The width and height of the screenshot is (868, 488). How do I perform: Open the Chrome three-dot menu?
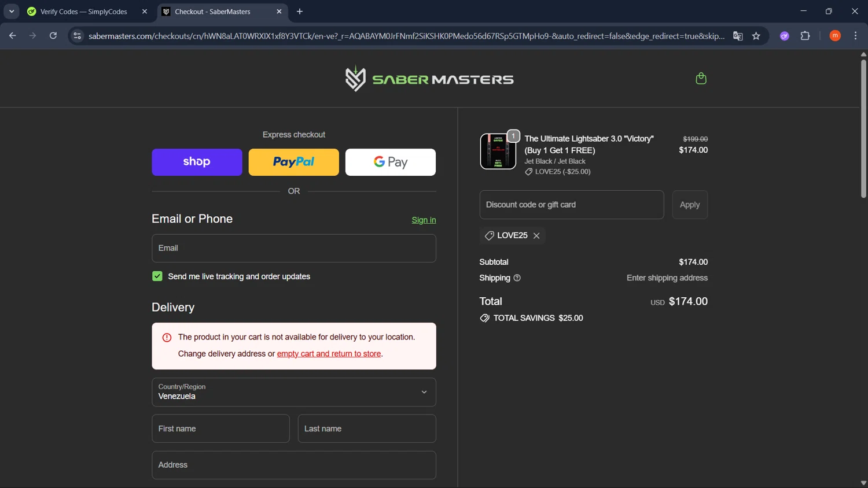coord(855,36)
